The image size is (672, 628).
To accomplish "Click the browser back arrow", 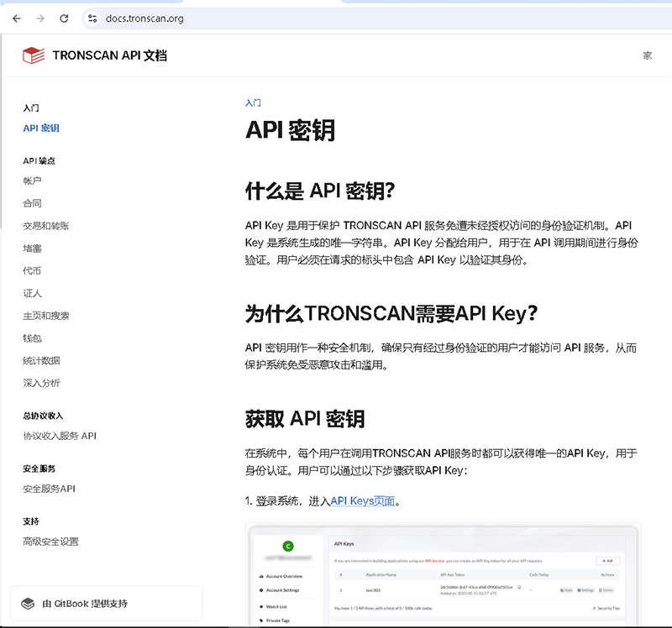I will pyautogui.click(x=17, y=18).
